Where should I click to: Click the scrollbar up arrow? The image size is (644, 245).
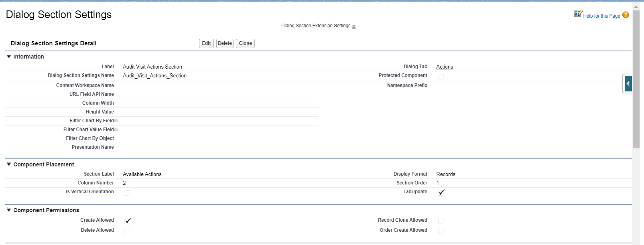coord(636,6)
